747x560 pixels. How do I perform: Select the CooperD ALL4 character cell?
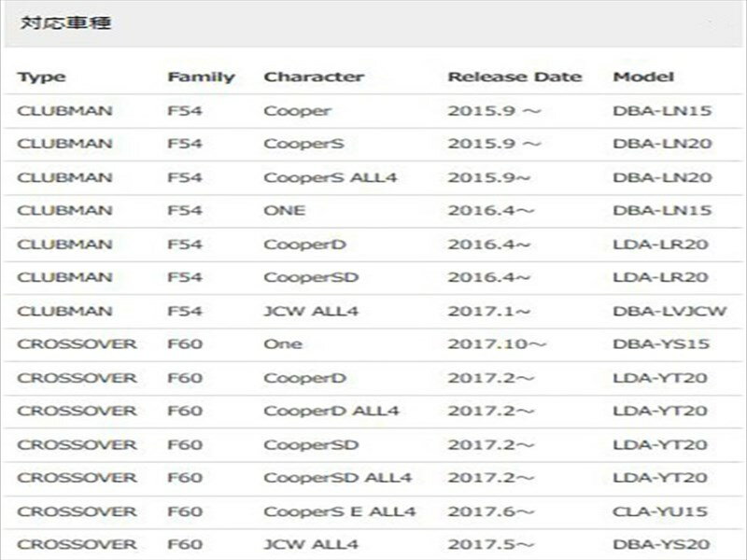pyautogui.click(x=331, y=412)
